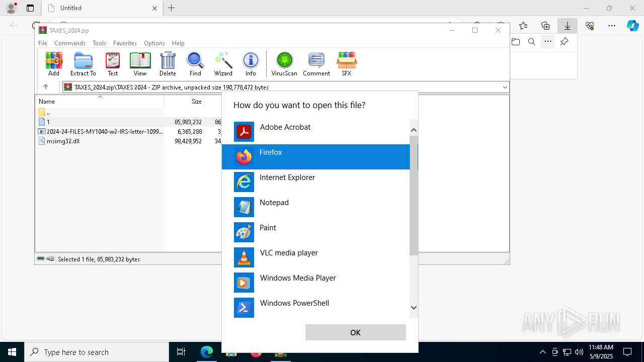Open the Tools menu
The image size is (644, 362).
click(99, 43)
